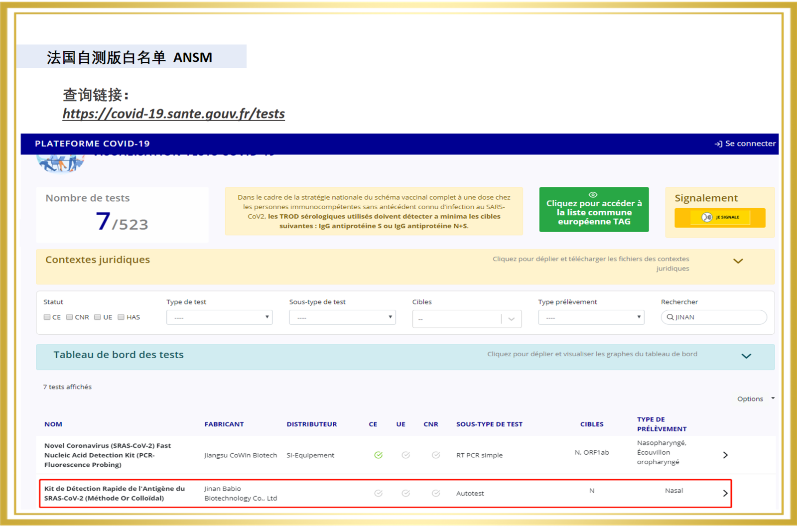Open the Sous-type de test dropdown

(x=342, y=317)
